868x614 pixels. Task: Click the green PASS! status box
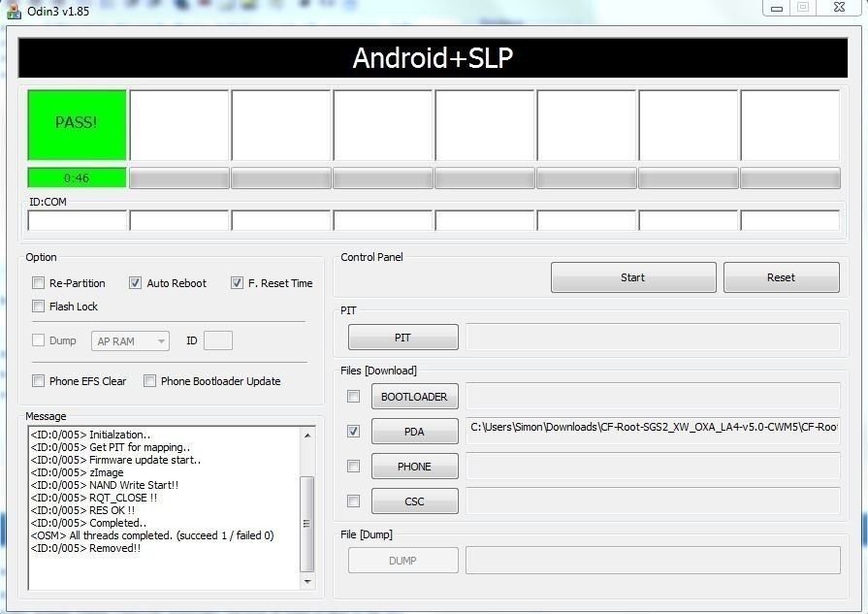[x=77, y=125]
